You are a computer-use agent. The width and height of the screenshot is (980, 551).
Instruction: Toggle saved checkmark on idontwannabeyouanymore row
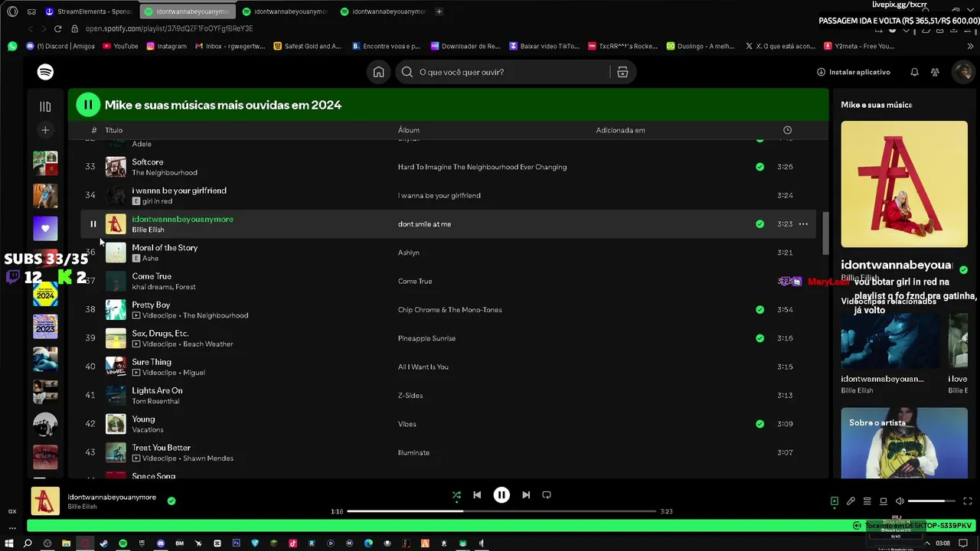point(759,224)
